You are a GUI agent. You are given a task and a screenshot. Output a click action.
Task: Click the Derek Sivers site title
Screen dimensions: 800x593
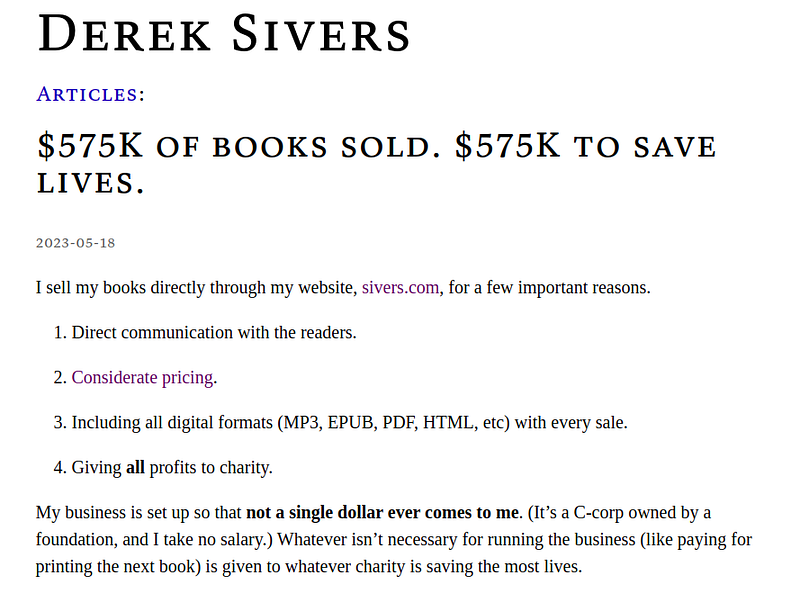pyautogui.click(x=224, y=34)
